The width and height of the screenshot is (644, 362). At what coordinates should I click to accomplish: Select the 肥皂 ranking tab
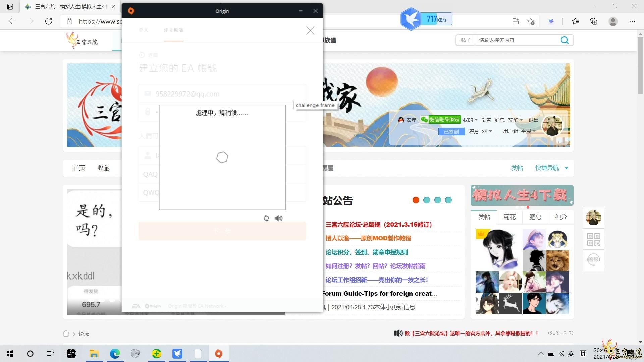tap(535, 217)
